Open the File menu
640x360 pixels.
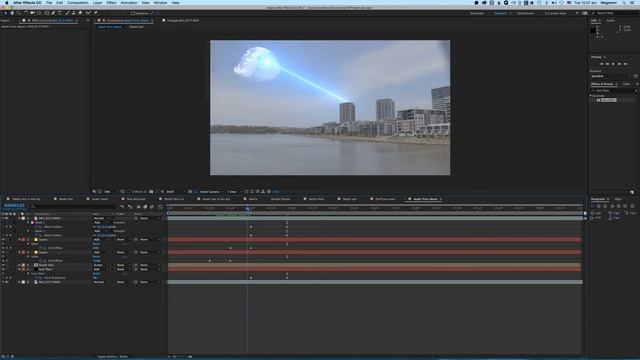(x=49, y=2)
